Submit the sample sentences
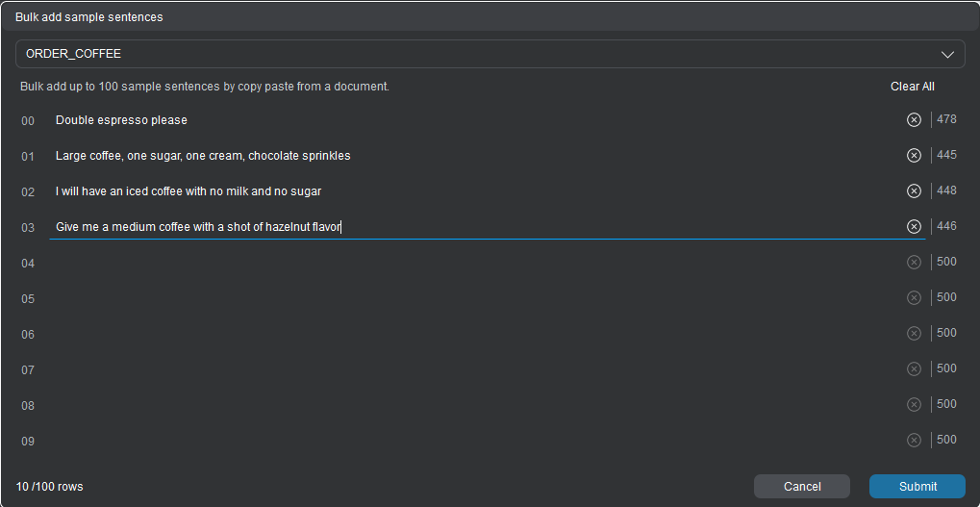This screenshot has width=980, height=507. [x=917, y=487]
